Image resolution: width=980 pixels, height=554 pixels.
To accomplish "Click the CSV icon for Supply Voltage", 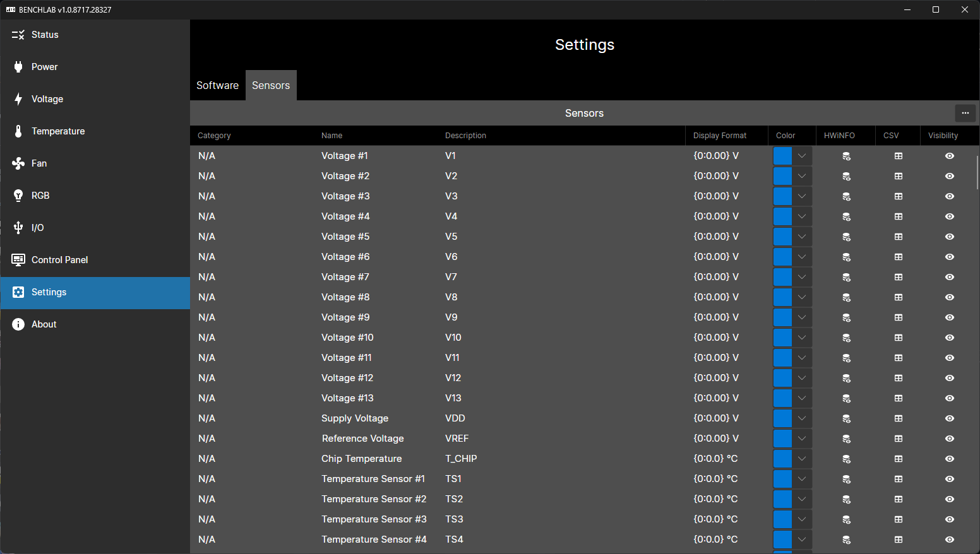I will 898,418.
